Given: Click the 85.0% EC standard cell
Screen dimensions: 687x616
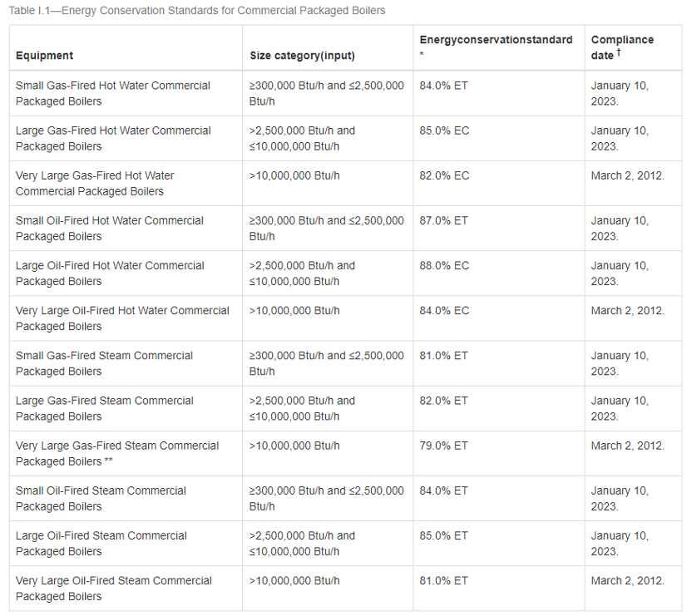Looking at the screenshot, I should click(444, 131).
